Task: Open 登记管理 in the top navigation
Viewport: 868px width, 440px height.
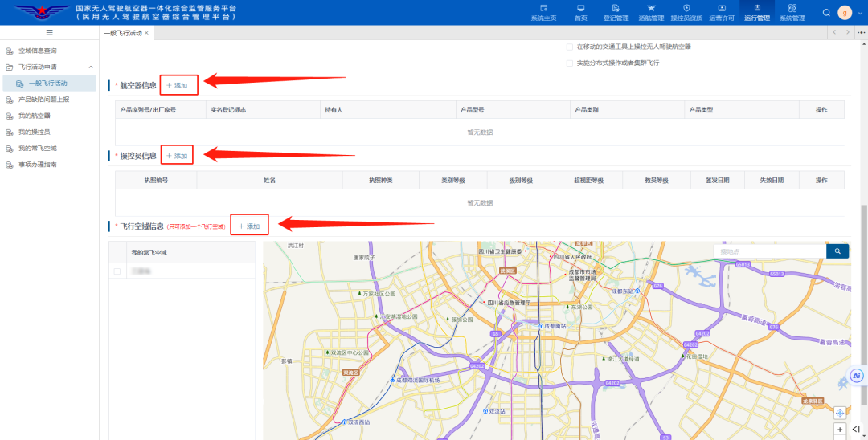Action: (x=616, y=12)
